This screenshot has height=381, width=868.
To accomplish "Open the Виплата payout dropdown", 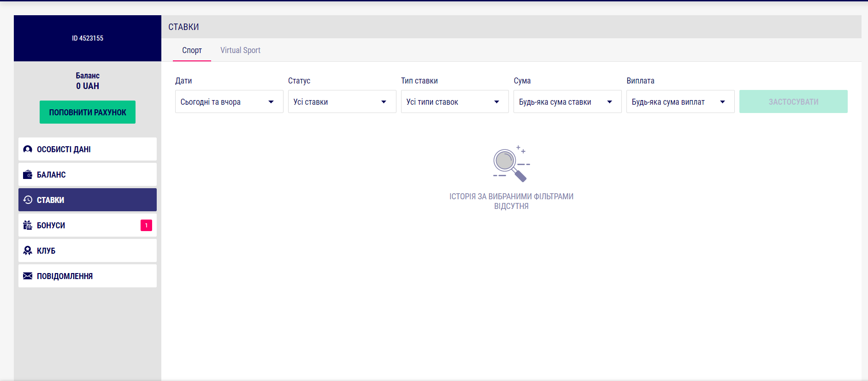I will (680, 102).
